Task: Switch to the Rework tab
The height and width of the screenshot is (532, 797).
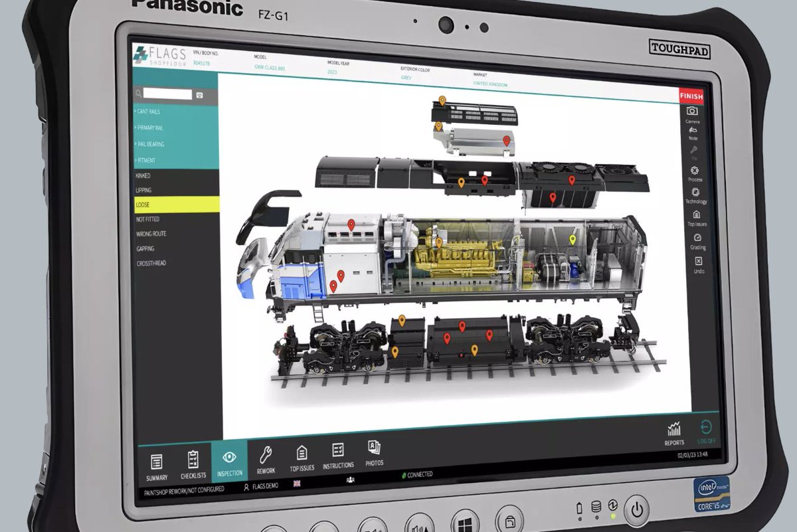Action: click(266, 459)
